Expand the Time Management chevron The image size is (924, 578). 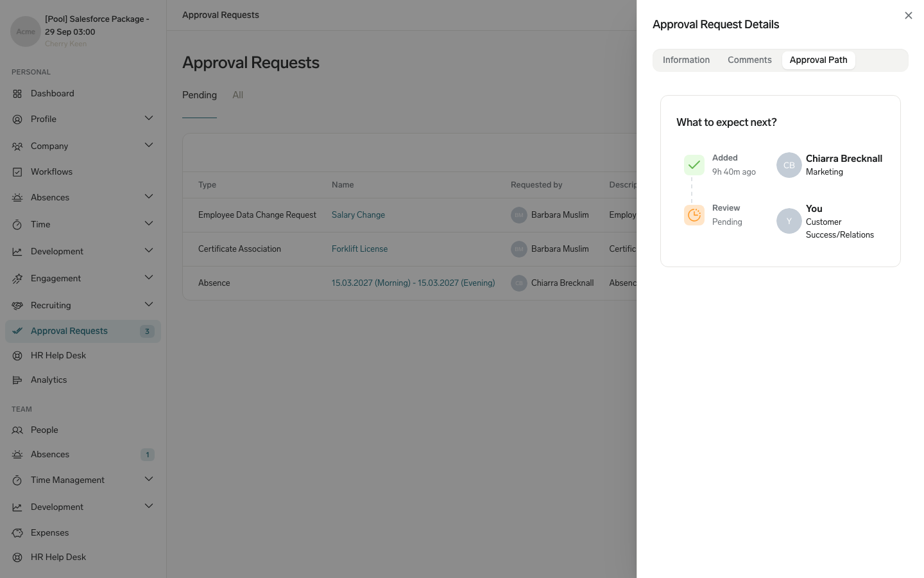(149, 479)
